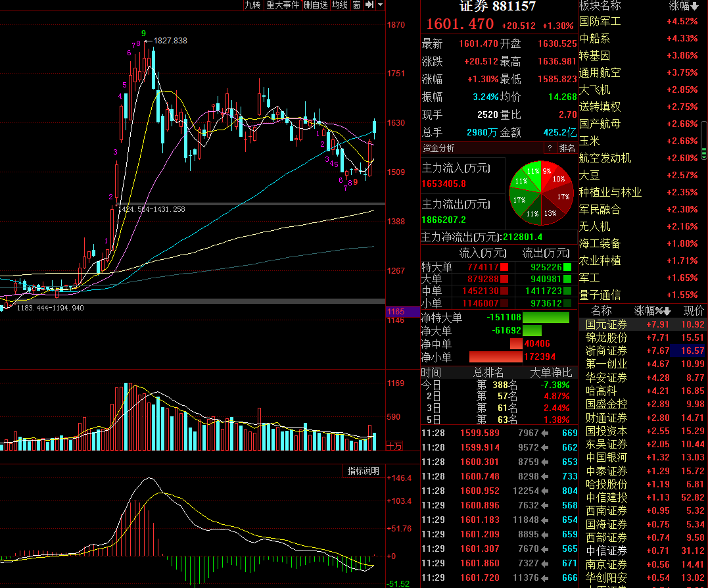This screenshot has height=588, width=708.
Task: Toggle the 九转 indicator button
Action: coord(252,5)
